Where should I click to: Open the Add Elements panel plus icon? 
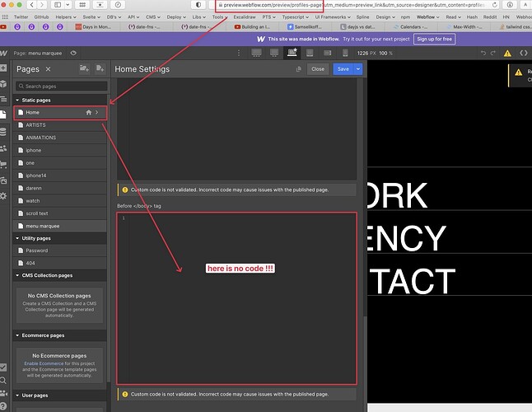click(3, 68)
